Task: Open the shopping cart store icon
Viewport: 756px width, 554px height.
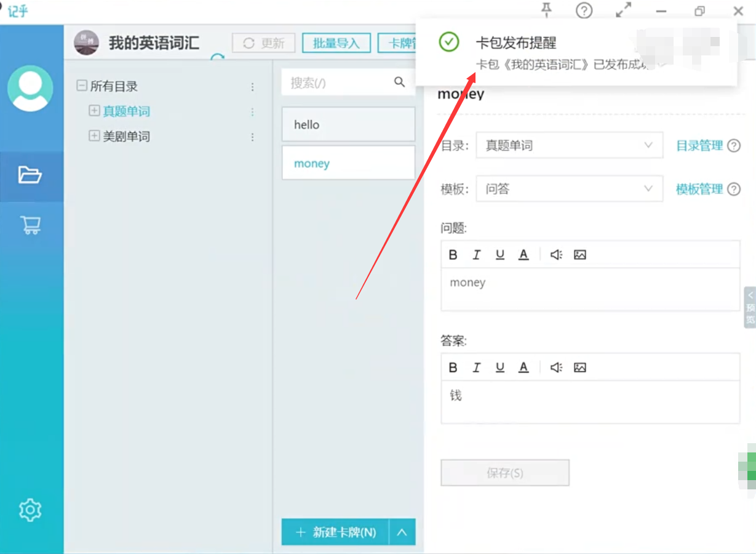Action: 31,225
